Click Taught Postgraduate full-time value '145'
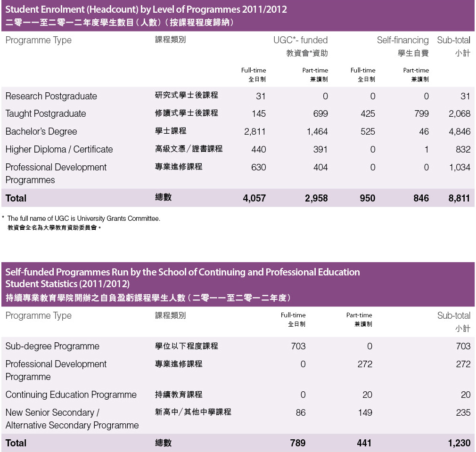 point(259,114)
